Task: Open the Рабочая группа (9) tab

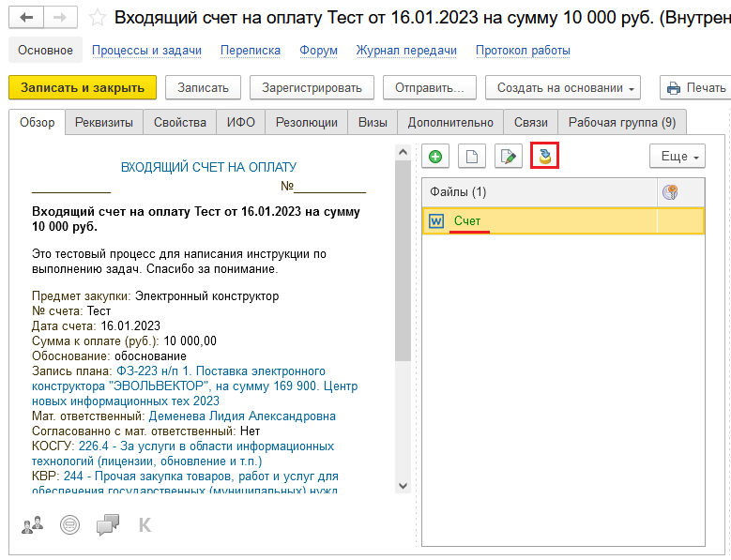Action: (x=621, y=123)
